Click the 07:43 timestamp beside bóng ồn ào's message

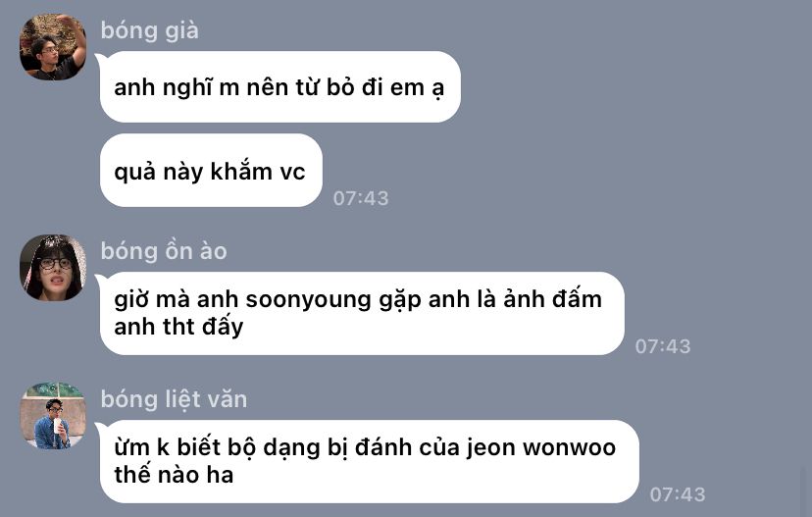663,346
